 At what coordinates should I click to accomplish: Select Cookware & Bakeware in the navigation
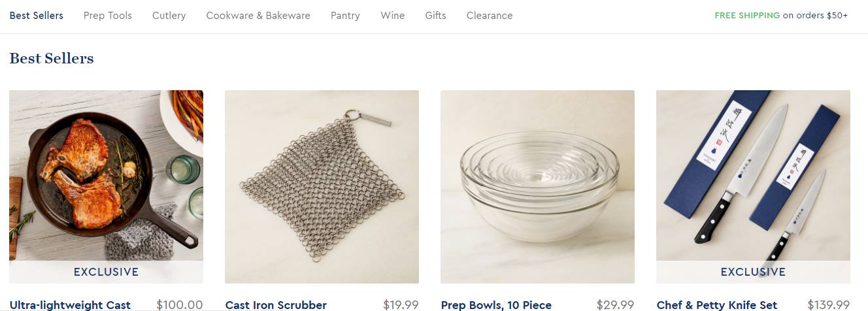(258, 16)
